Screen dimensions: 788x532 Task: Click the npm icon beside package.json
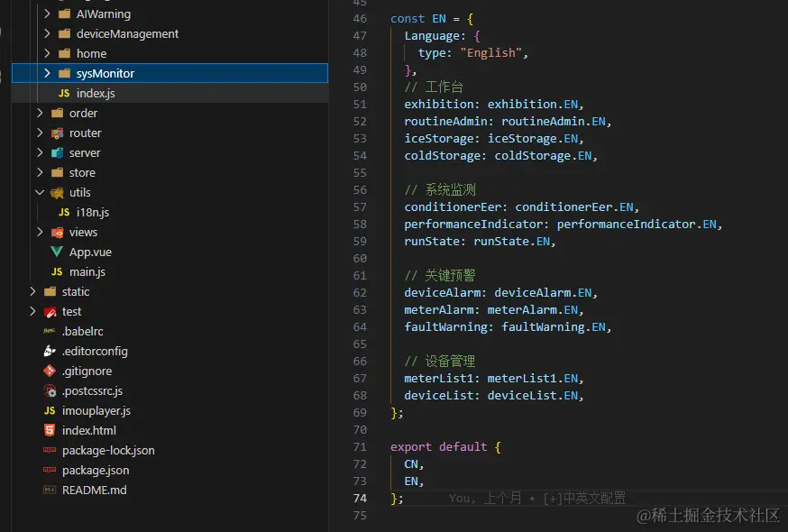pyautogui.click(x=50, y=470)
